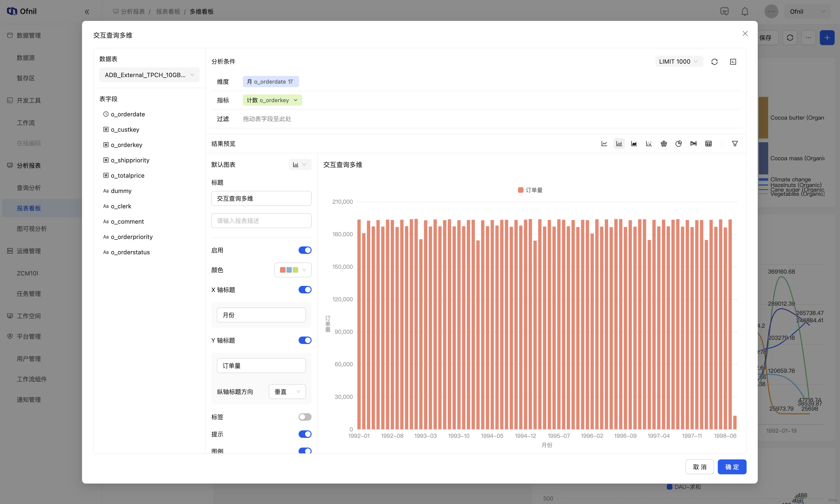The height and width of the screenshot is (504, 840).
Task: Select o_shippriority in field list
Action: (130, 160)
